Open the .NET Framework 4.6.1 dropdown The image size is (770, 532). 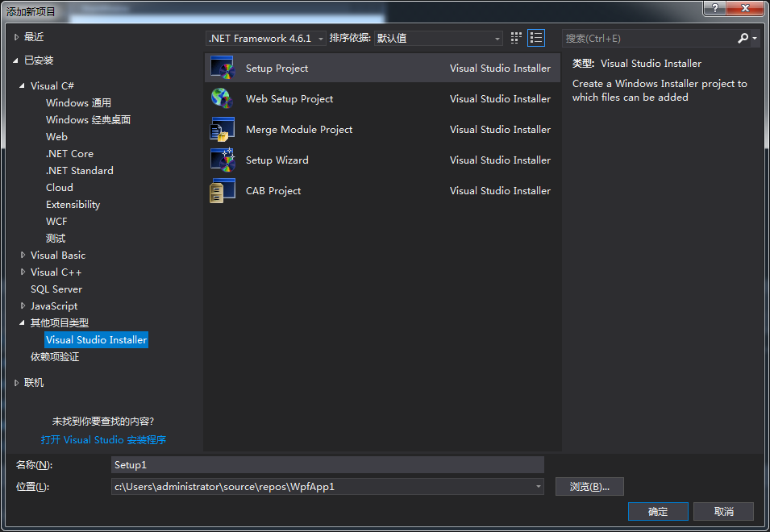click(x=265, y=38)
